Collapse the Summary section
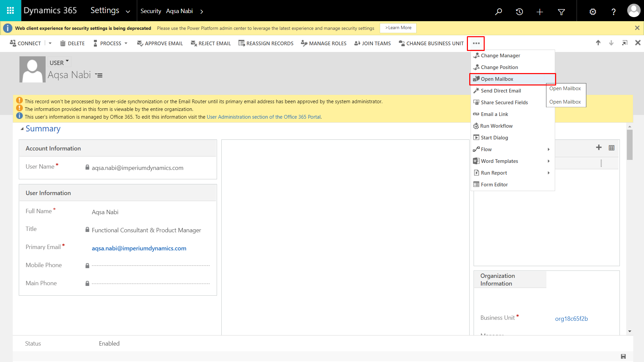The image size is (644, 362). tap(22, 129)
